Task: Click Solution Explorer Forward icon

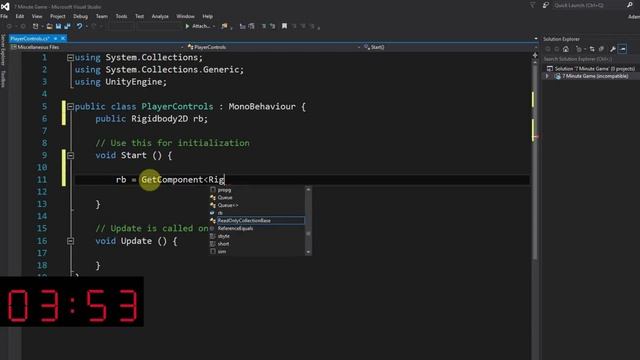Action: [x=557, y=49]
